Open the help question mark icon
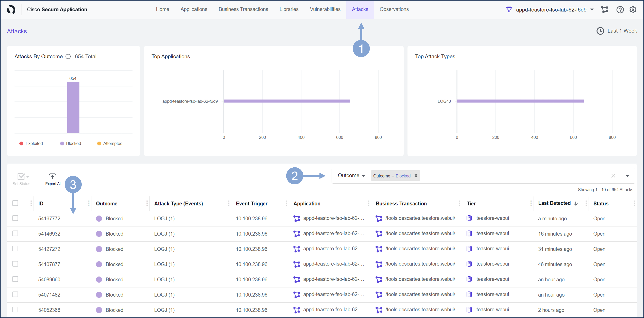 point(620,10)
